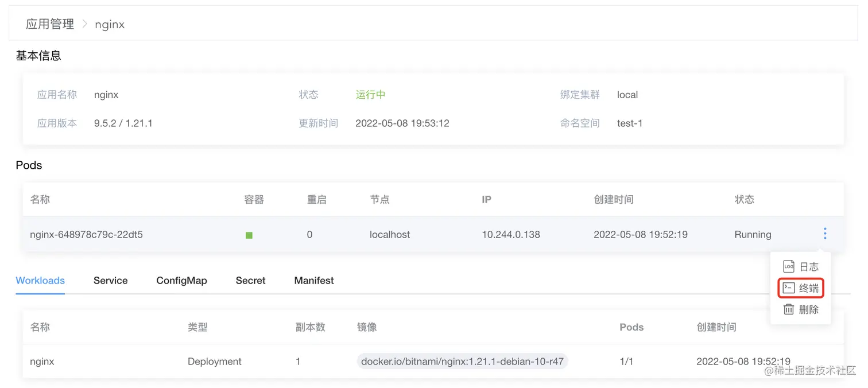Click the log icon beside 日志
This screenshot has width=868, height=388.
coord(788,266)
